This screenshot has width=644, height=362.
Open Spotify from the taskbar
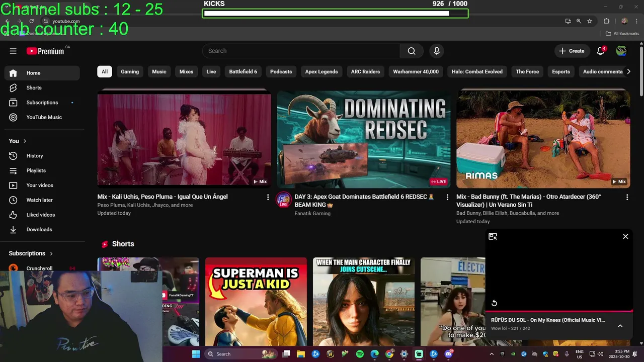[360, 354]
